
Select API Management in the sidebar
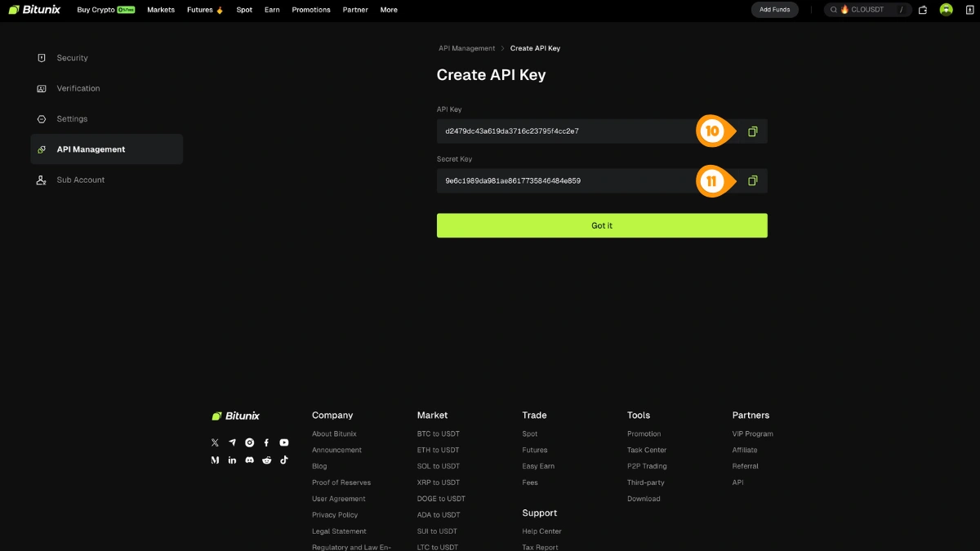click(x=106, y=149)
